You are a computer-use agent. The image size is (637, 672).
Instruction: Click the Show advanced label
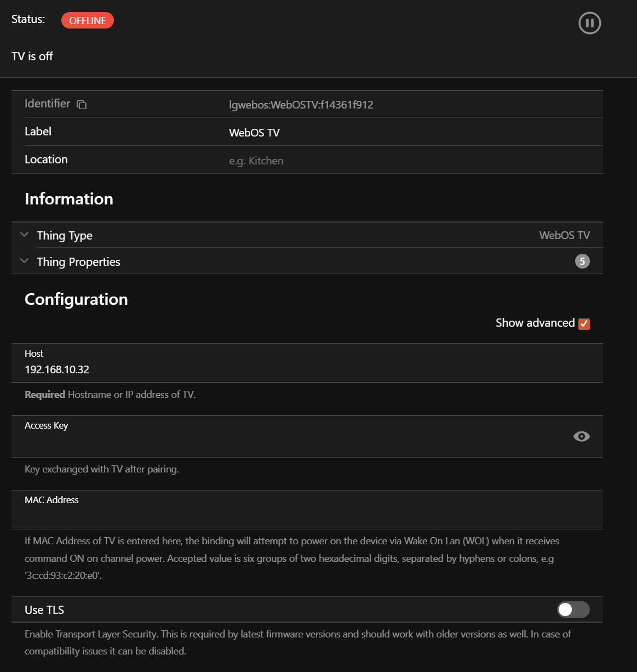tap(535, 323)
